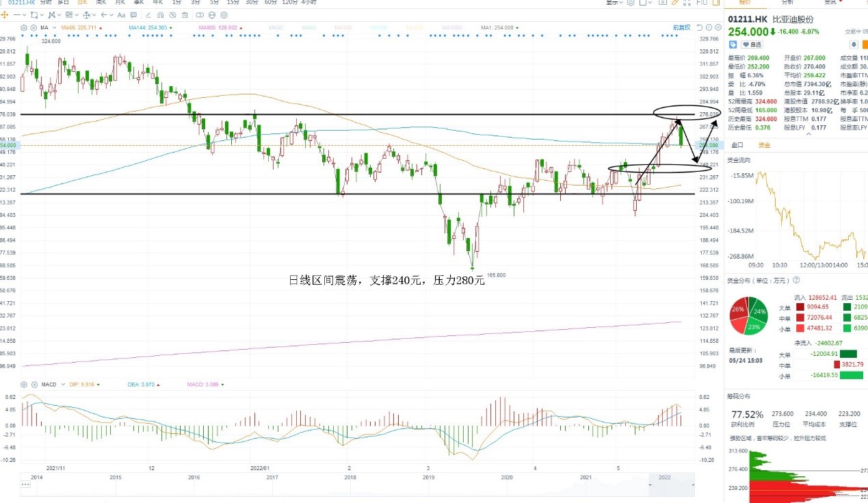Insert a comment bubble note

(133, 15)
